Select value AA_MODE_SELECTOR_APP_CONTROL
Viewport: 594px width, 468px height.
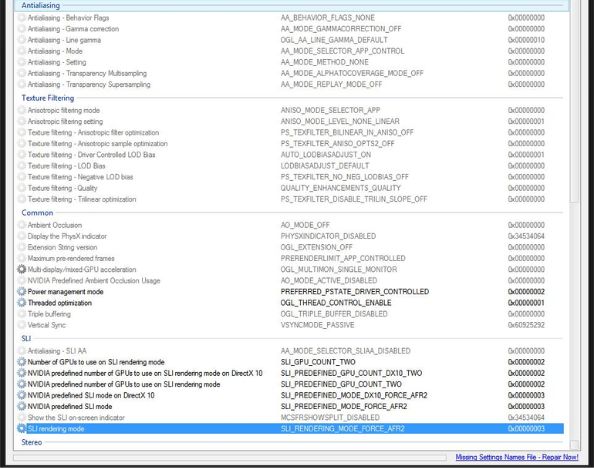tap(342, 51)
